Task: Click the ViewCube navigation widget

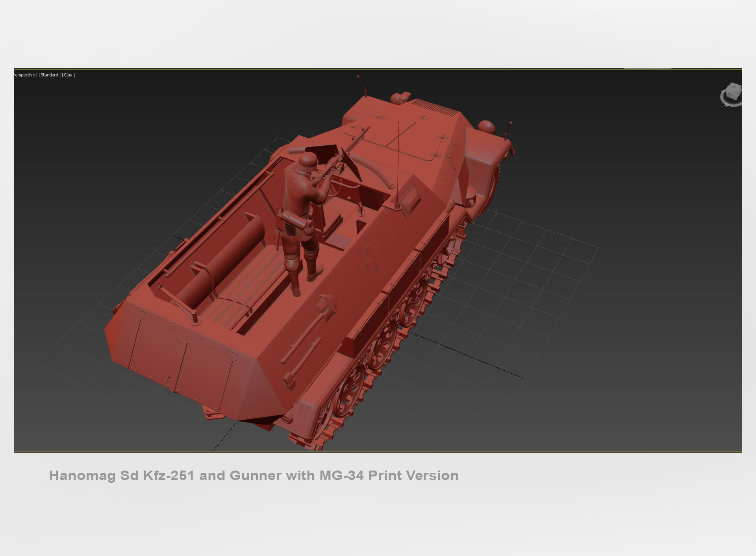Action: 731,95
